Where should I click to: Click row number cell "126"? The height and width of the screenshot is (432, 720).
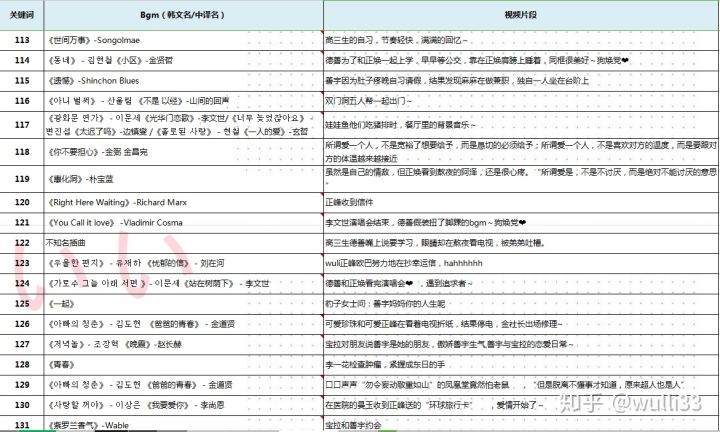click(22, 324)
